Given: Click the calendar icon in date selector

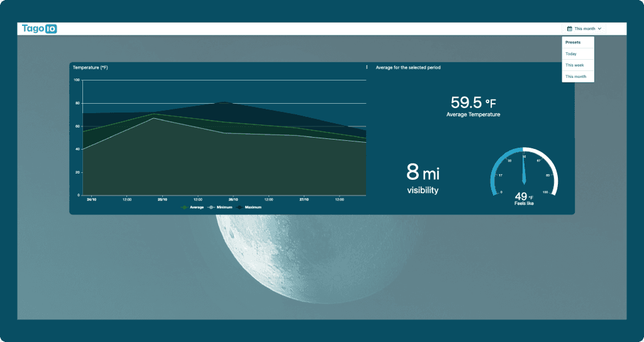Looking at the screenshot, I should pos(569,29).
